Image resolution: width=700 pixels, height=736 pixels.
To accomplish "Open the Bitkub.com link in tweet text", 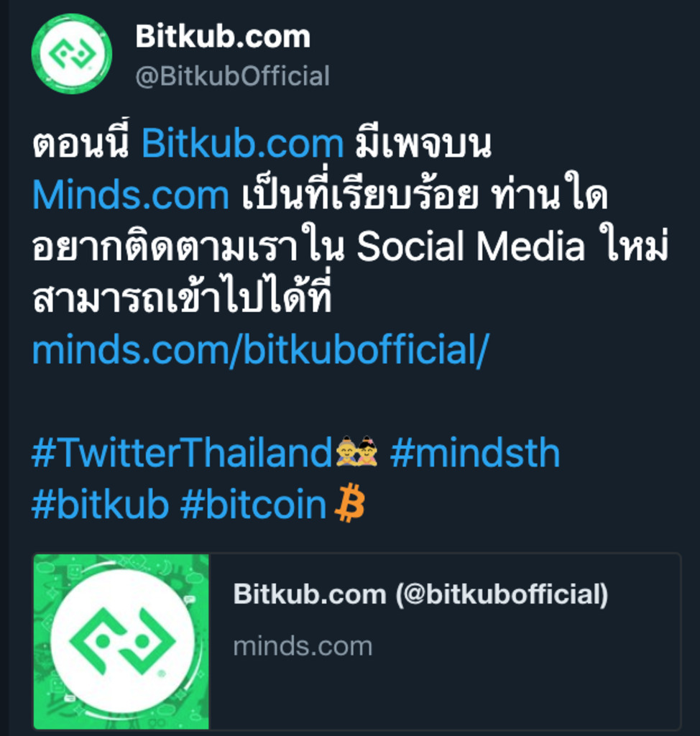I will pyautogui.click(x=243, y=144).
